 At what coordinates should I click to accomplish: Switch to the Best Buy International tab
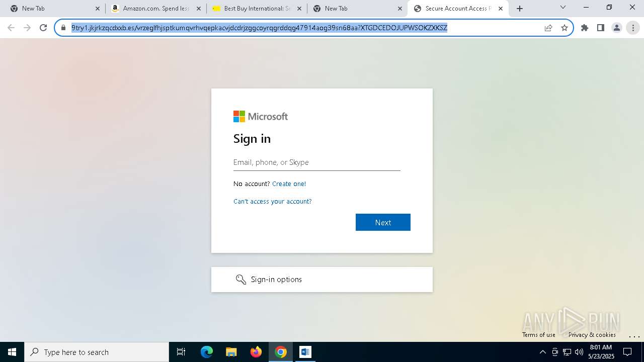[257, 9]
